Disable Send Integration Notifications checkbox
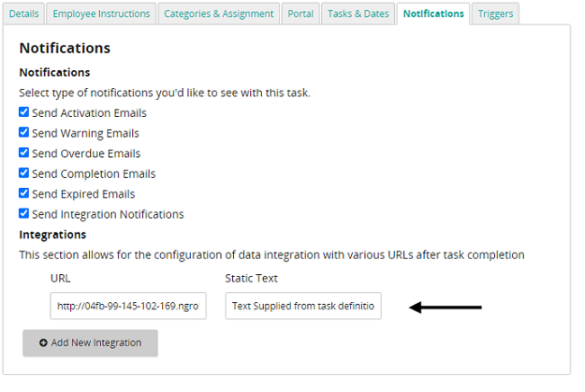 pos(24,213)
